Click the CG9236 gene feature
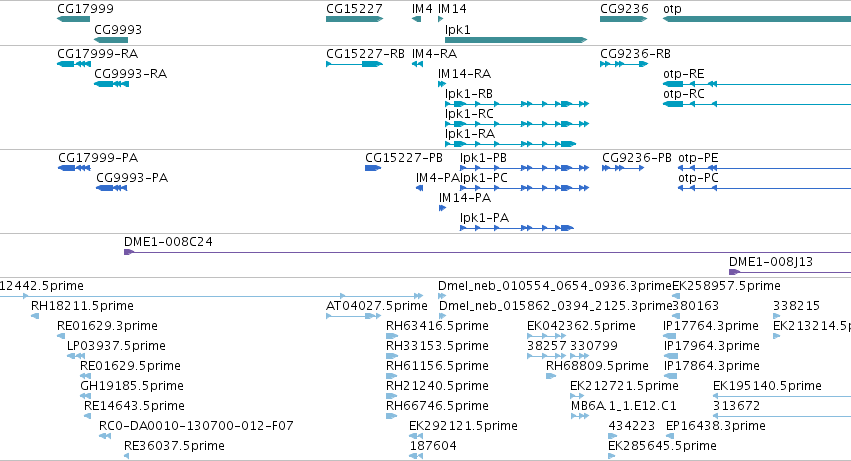The width and height of the screenshot is (851, 461). [x=624, y=19]
